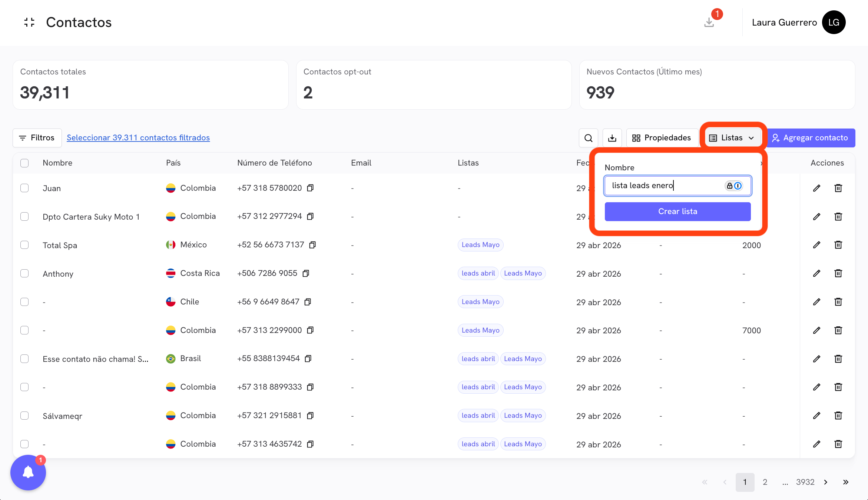The height and width of the screenshot is (500, 868).
Task: Copy the Brasil contact phone number
Action: [x=308, y=359]
